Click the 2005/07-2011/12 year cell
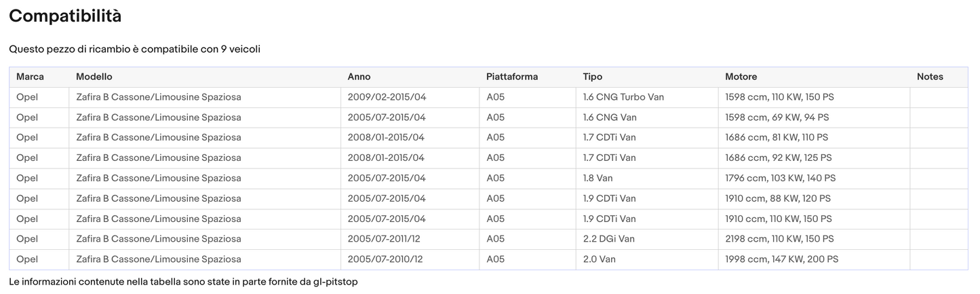The height and width of the screenshot is (294, 980). coord(385,239)
